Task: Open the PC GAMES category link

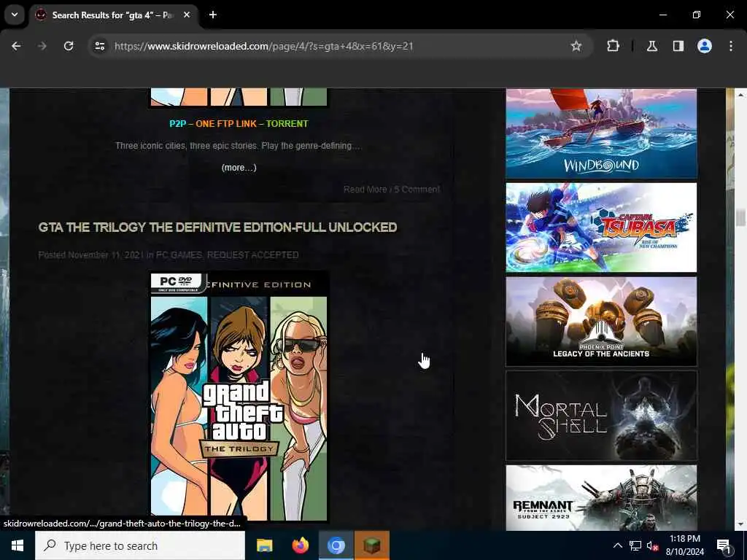Action: tap(179, 255)
